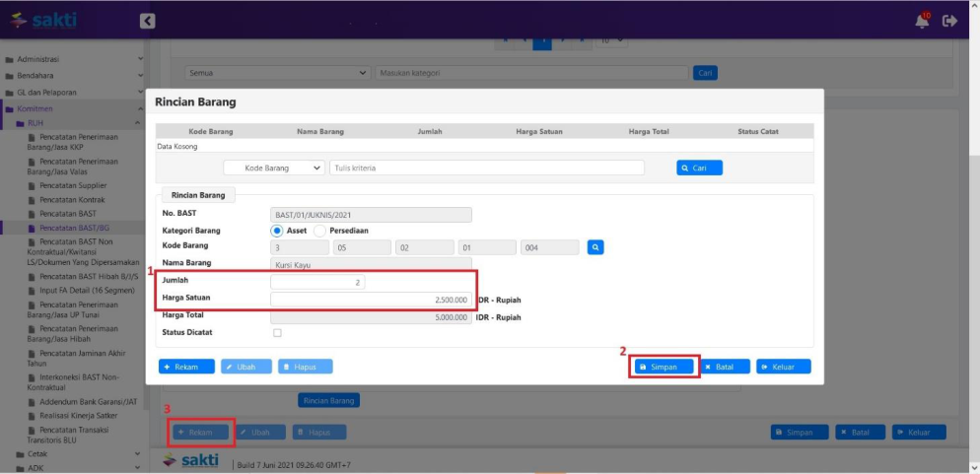Select the Persediaan radio button
This screenshot has height=474, width=980.
pos(320,231)
